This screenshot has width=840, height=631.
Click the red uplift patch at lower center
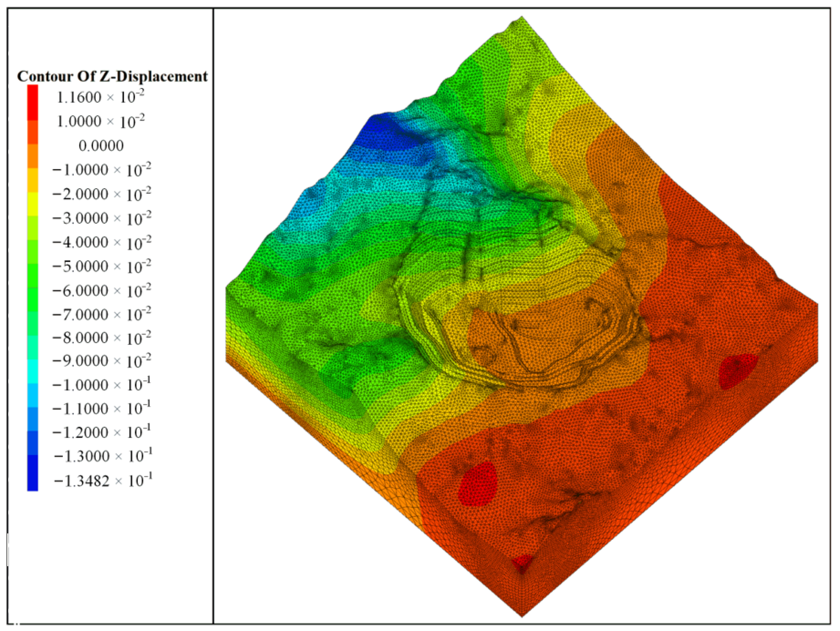pyautogui.click(x=478, y=484)
